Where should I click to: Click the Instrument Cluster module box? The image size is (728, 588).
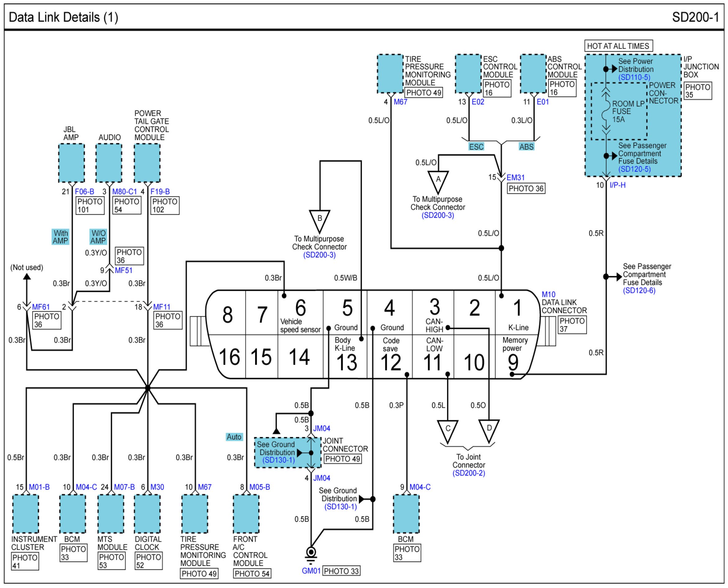click(25, 514)
